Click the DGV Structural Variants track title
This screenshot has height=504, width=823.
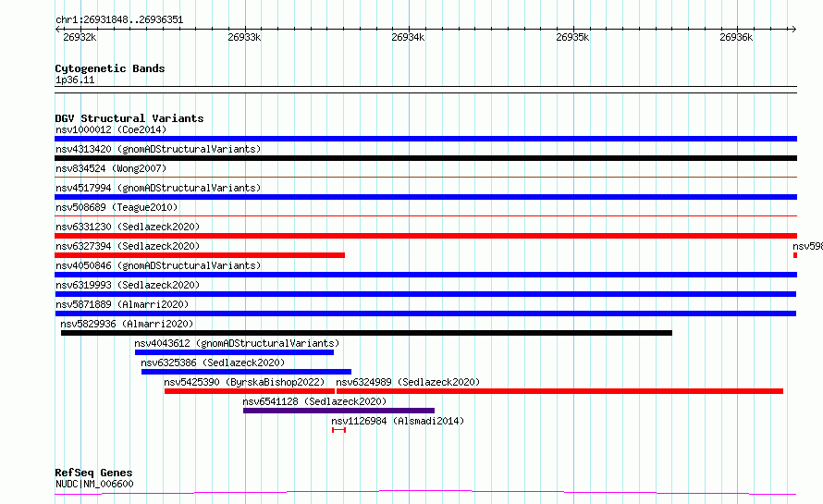(x=129, y=118)
